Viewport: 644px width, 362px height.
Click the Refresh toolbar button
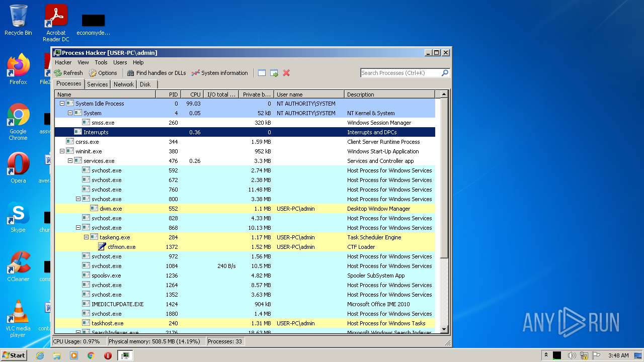coord(68,73)
